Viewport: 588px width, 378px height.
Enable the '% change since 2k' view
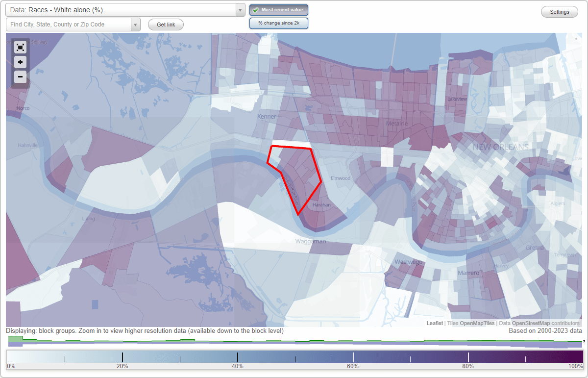click(278, 23)
